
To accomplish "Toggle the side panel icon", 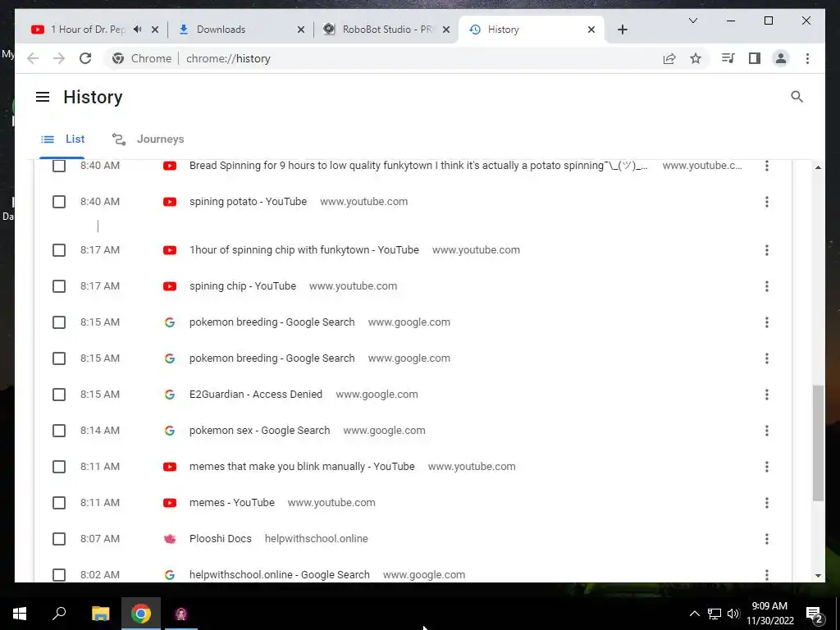I will coord(755,58).
